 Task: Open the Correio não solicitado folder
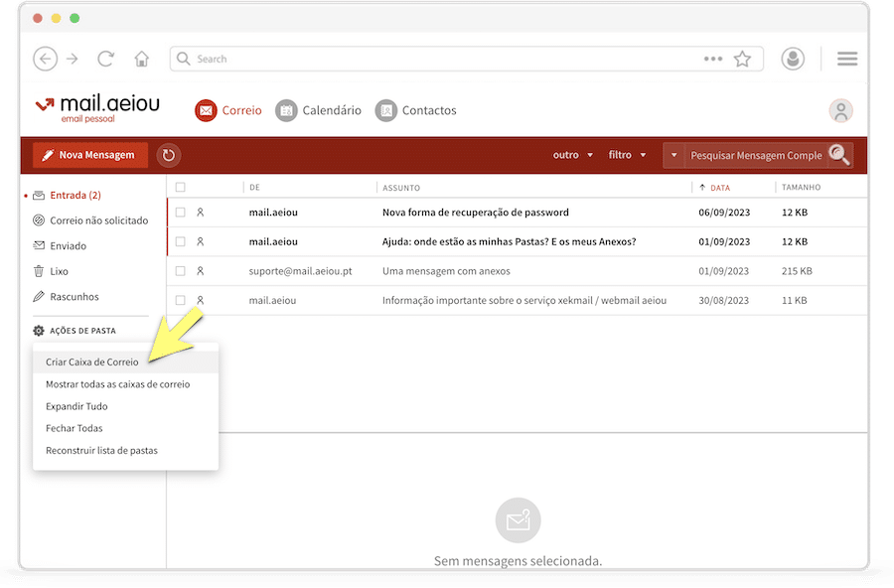point(98,220)
